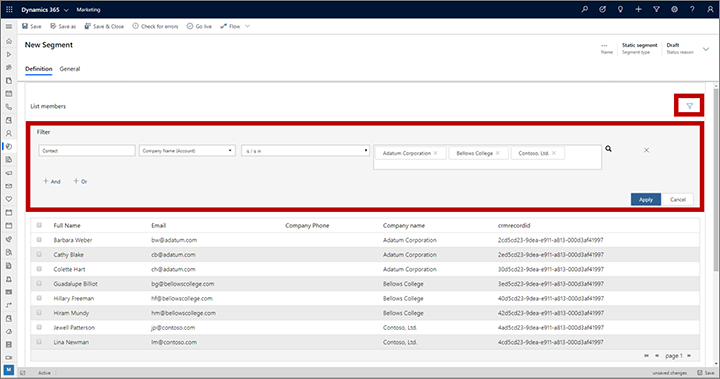Click Save as in the command bar
720x379 pixels.
pyautogui.click(x=63, y=26)
